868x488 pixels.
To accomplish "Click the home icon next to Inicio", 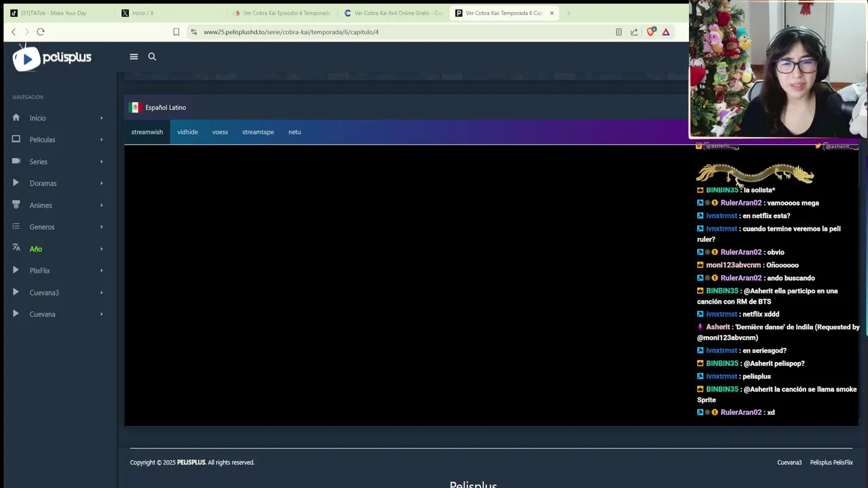I will [16, 117].
